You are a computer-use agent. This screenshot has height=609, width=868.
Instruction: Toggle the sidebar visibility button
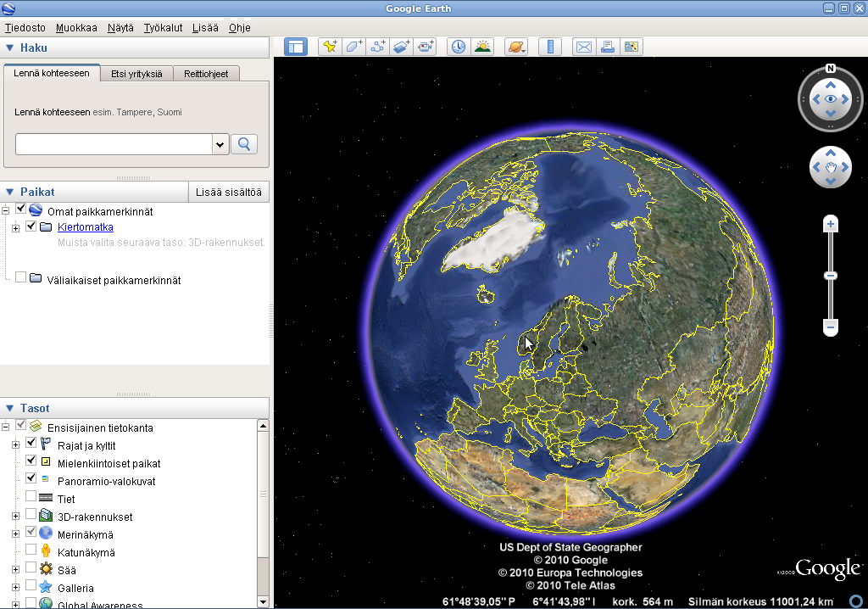(295, 47)
